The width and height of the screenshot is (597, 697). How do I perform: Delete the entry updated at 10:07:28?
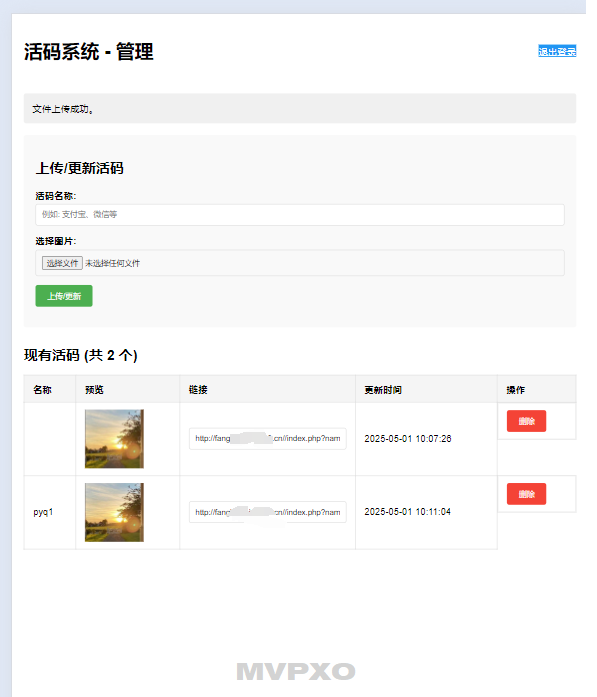tap(526, 421)
